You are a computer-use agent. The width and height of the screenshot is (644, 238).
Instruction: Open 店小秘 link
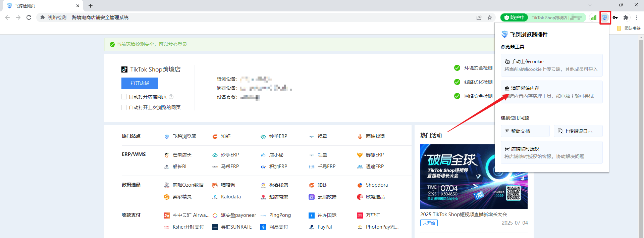click(272, 155)
